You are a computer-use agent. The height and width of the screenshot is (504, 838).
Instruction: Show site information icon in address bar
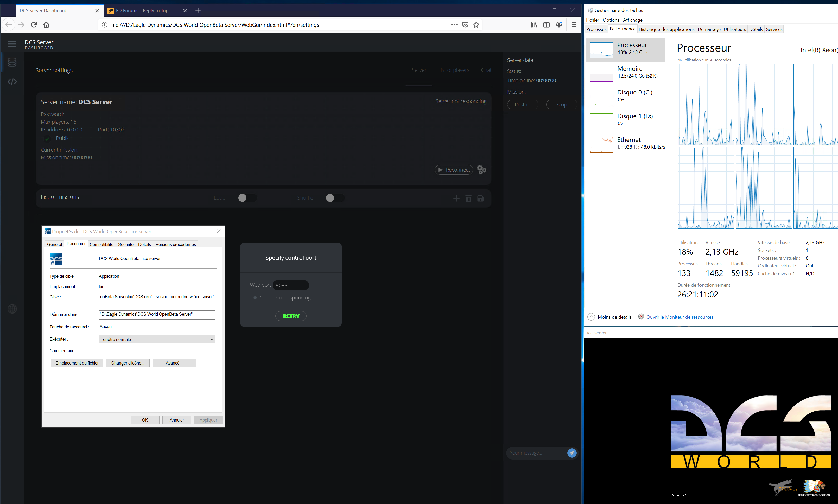pos(105,25)
